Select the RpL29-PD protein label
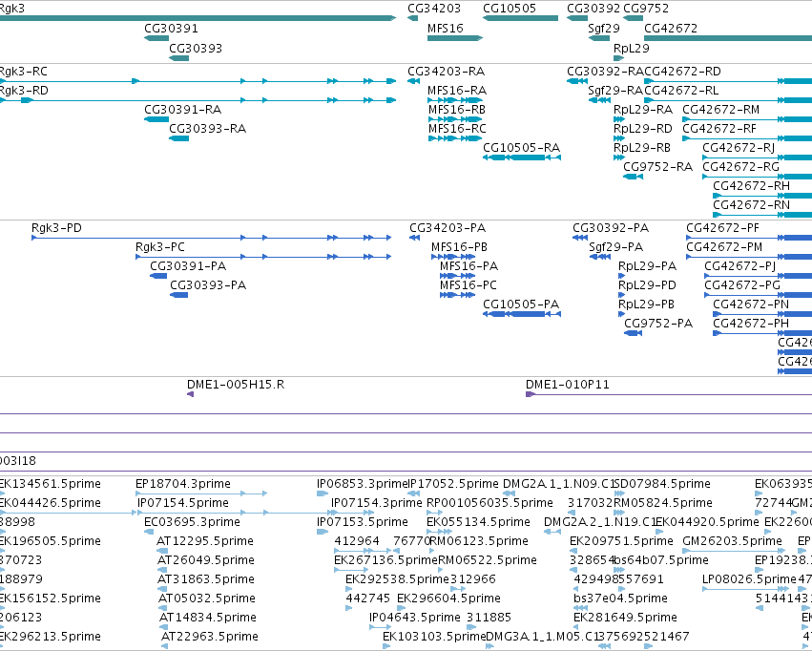The width and height of the screenshot is (812, 651). (647, 285)
